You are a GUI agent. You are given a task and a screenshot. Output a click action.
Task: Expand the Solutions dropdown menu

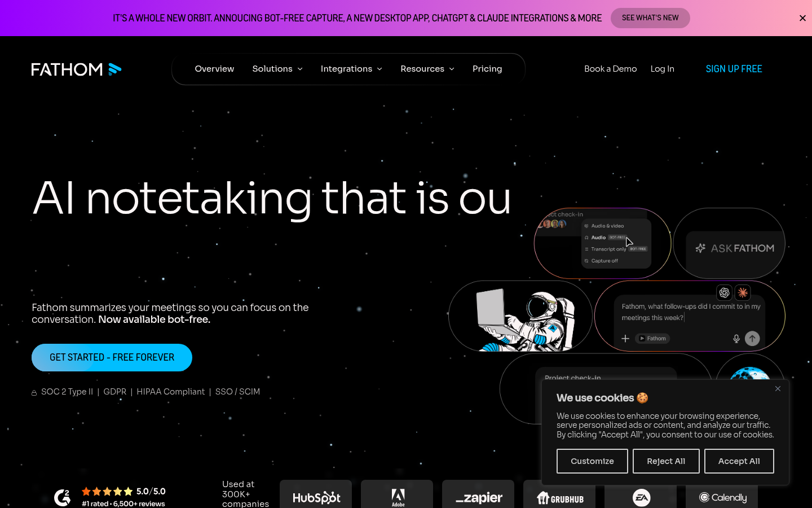277,69
